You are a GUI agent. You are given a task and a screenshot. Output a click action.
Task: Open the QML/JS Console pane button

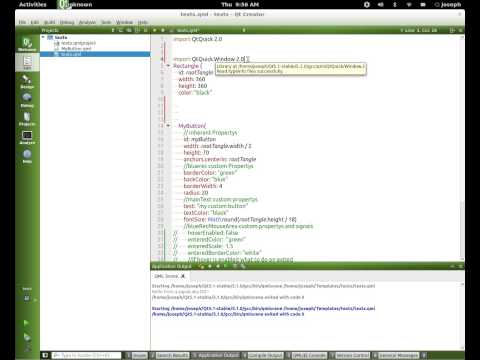(306, 355)
